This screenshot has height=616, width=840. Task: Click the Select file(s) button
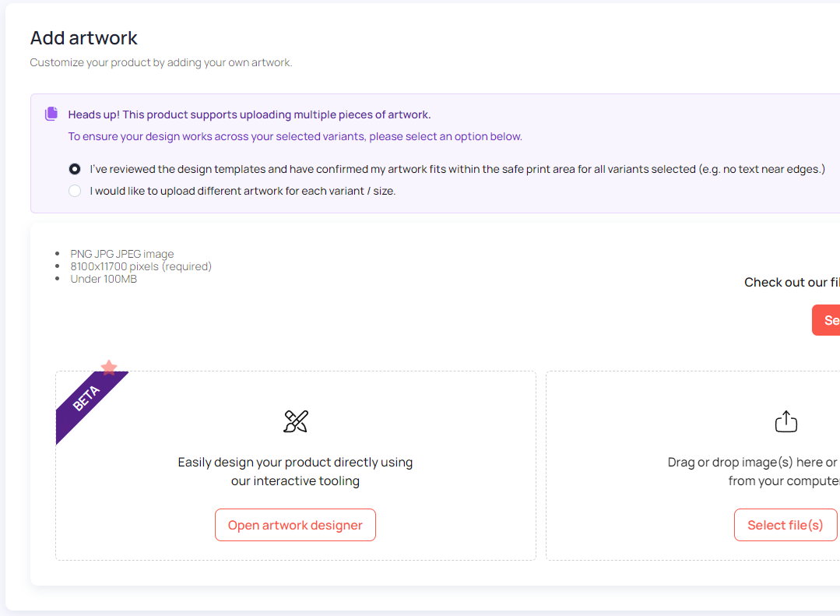point(786,525)
